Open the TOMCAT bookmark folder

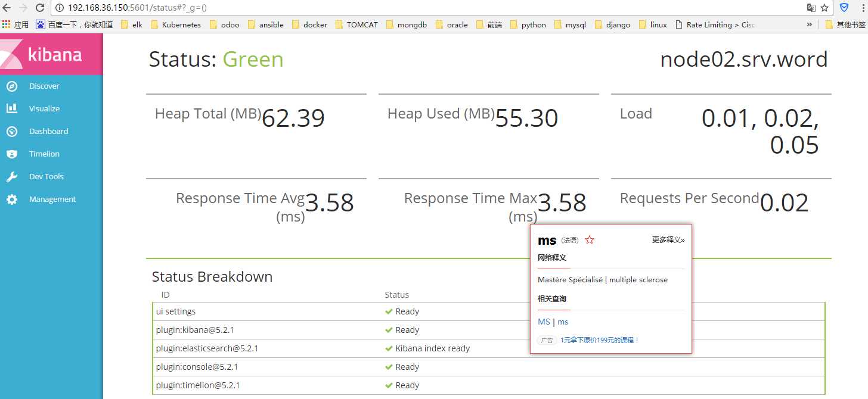(x=356, y=24)
